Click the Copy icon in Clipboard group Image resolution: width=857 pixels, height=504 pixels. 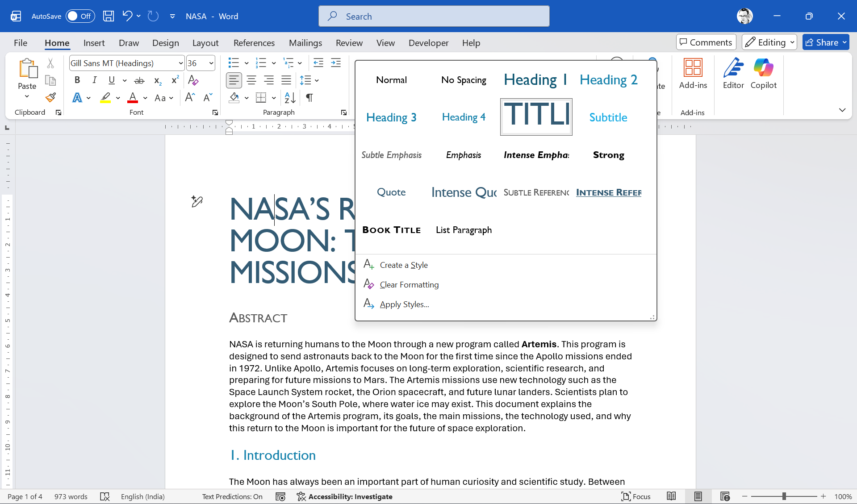[50, 81]
